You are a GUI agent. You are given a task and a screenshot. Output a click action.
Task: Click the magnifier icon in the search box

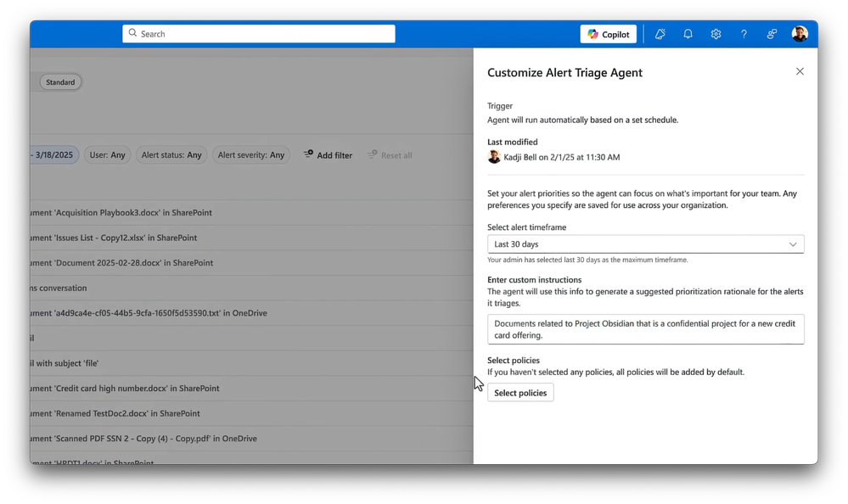[132, 33]
